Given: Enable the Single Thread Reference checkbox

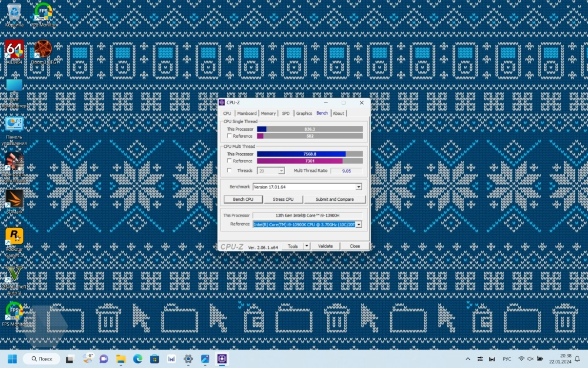Looking at the screenshot, I should pyautogui.click(x=229, y=136).
